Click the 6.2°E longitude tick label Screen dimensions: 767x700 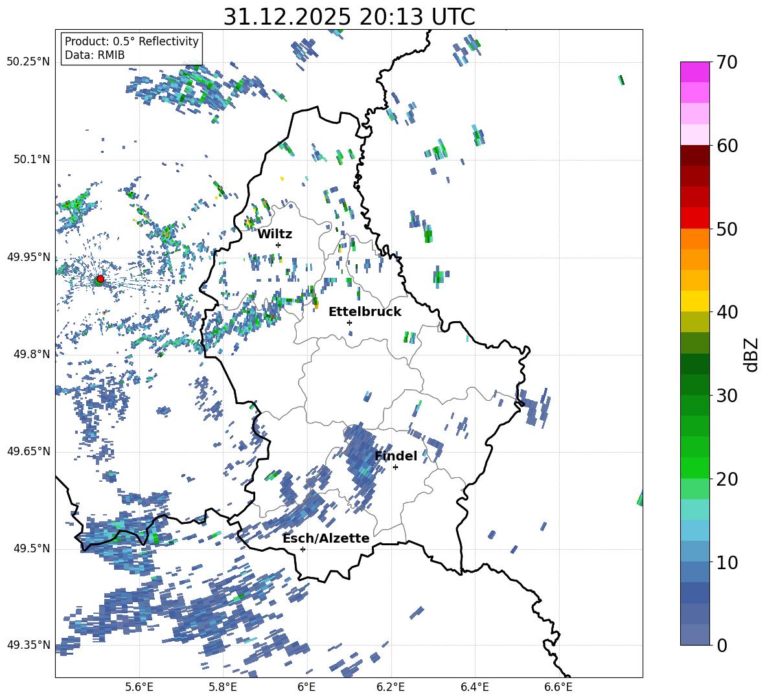(391, 686)
